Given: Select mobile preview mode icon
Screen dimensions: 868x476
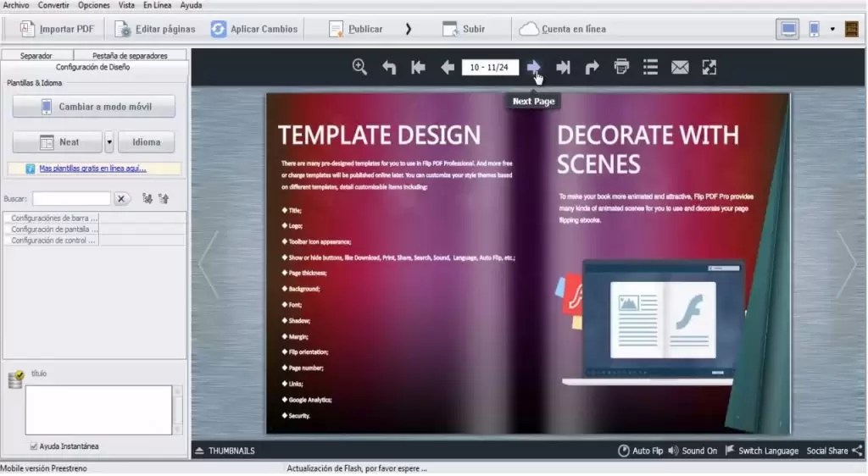Looking at the screenshot, I should pyautogui.click(x=815, y=29).
